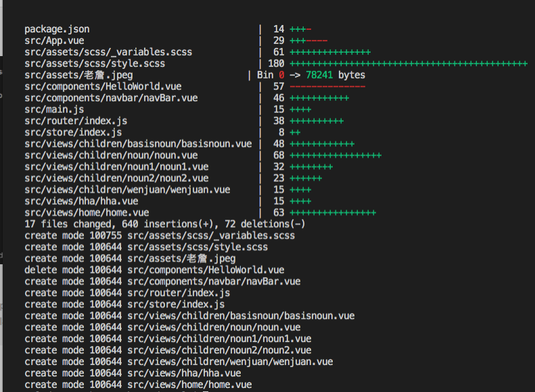Select src/assets/老詹.jpeg in the stat list
This screenshot has height=392, width=535.
pos(79,75)
